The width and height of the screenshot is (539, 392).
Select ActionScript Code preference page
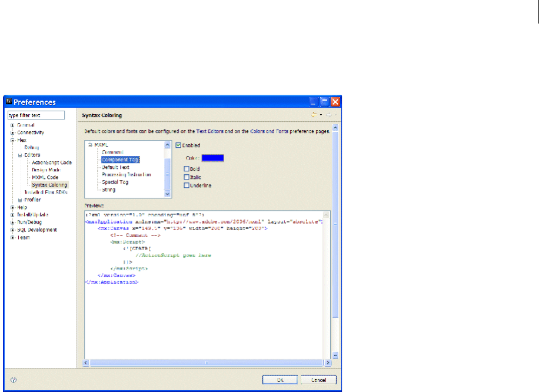(x=52, y=162)
